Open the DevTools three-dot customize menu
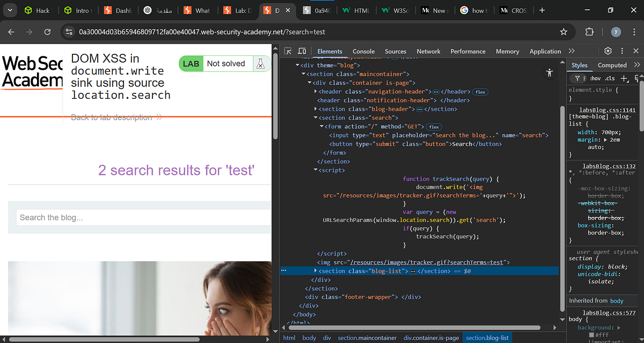The width and height of the screenshot is (644, 343). pos(621,51)
